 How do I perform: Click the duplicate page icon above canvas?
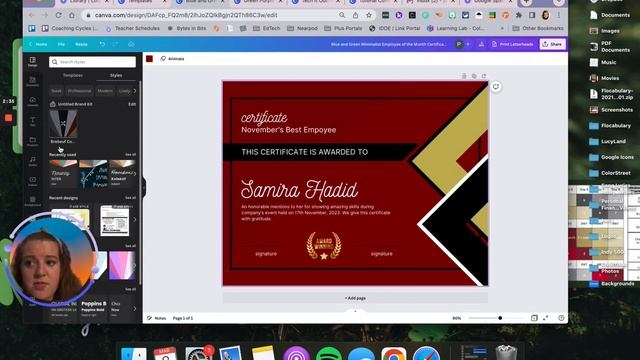tap(474, 76)
